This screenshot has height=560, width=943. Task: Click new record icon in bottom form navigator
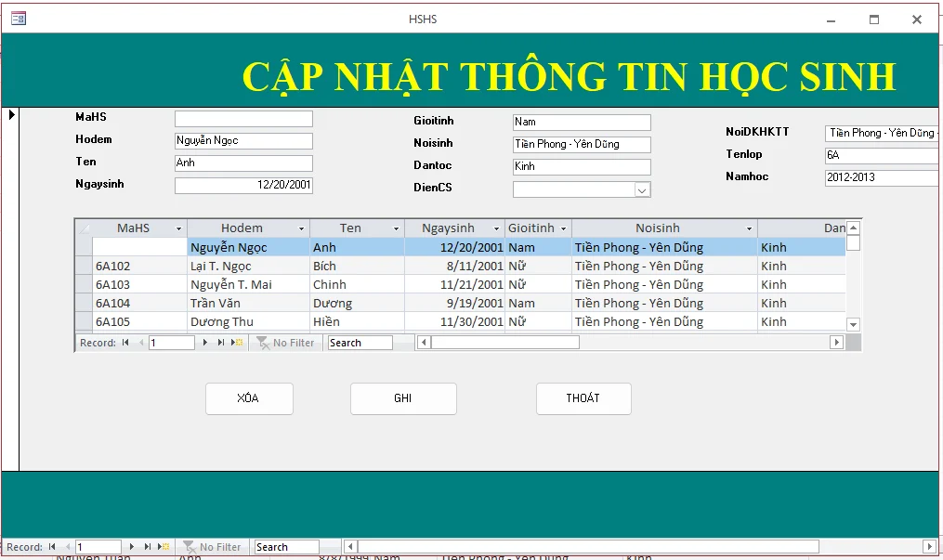[163, 547]
